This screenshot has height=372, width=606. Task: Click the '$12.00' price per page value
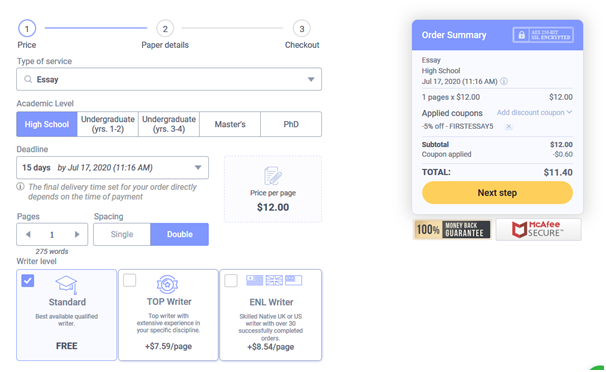[273, 207]
